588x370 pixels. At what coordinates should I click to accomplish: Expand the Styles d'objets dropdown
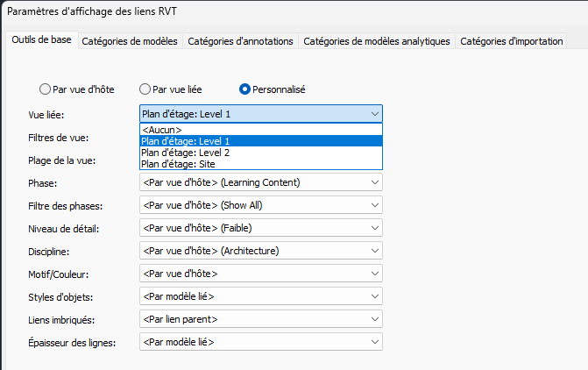[x=261, y=296]
